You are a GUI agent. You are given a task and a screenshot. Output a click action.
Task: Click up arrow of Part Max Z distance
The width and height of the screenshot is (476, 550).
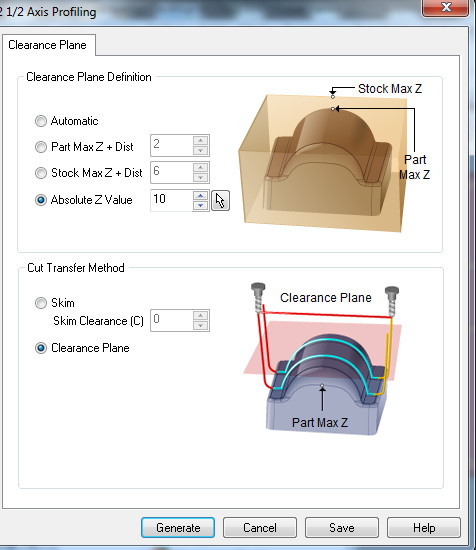point(200,141)
